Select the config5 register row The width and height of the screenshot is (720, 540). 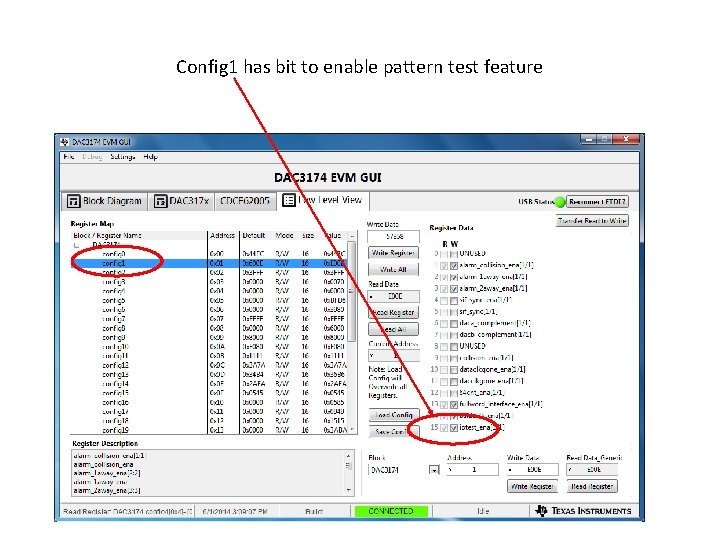[x=210, y=301]
